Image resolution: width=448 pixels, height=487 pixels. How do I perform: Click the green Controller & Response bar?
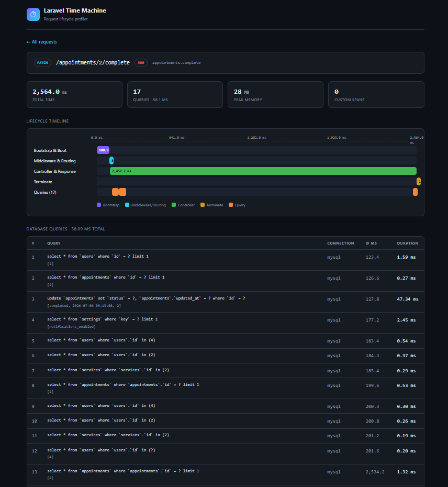pos(263,171)
